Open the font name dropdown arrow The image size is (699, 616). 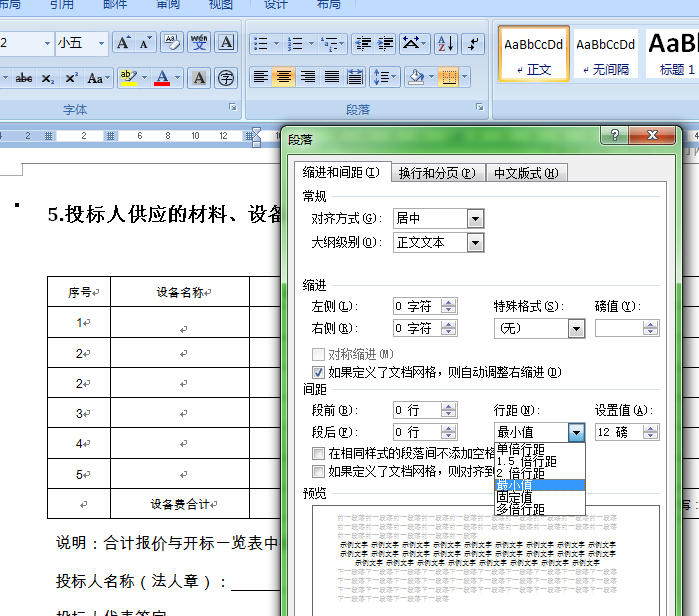[x=47, y=43]
